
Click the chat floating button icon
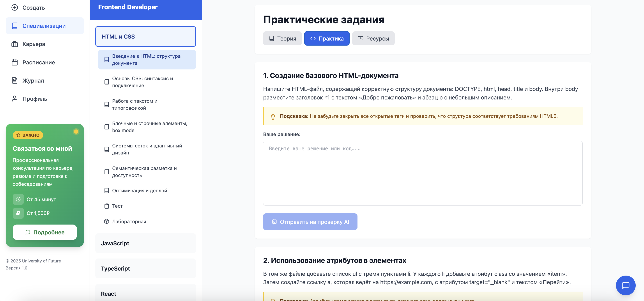[626, 285]
